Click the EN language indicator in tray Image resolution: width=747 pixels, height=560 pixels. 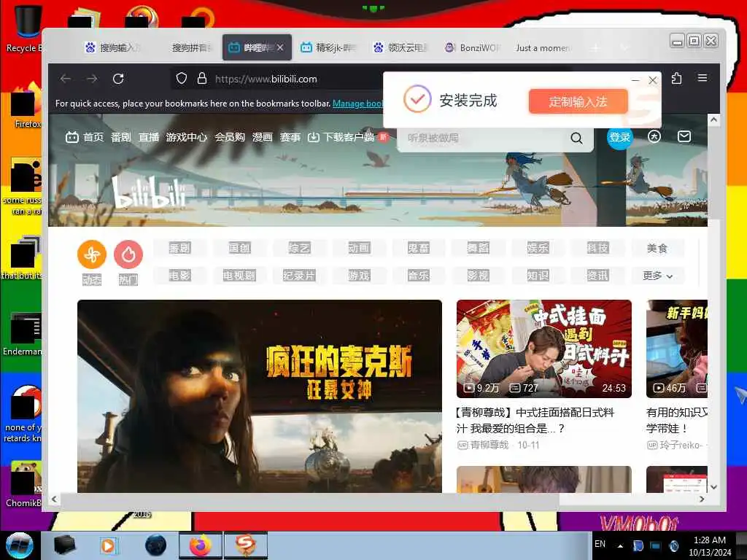pos(600,544)
